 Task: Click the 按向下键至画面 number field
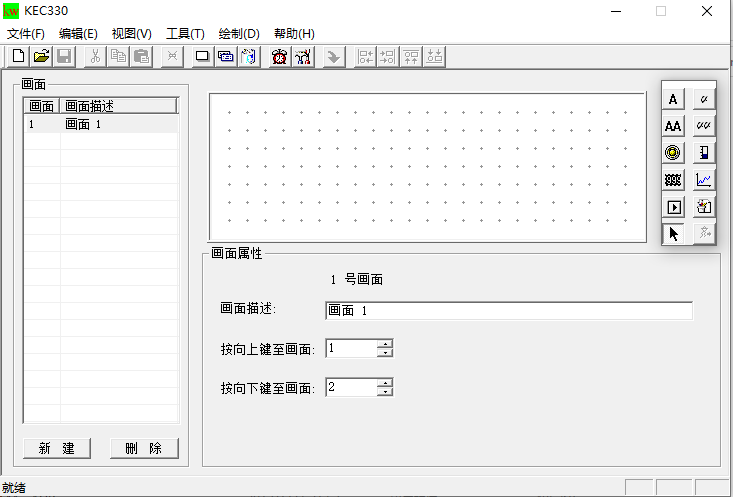point(352,387)
